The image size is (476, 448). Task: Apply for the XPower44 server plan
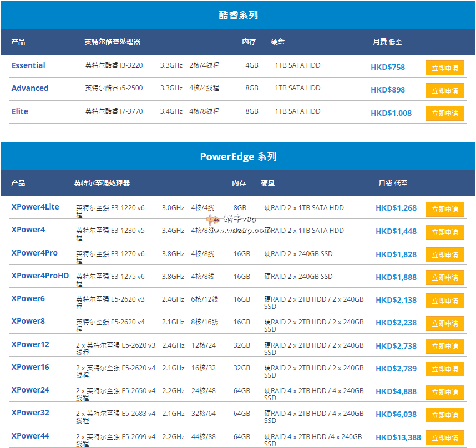pos(444,437)
